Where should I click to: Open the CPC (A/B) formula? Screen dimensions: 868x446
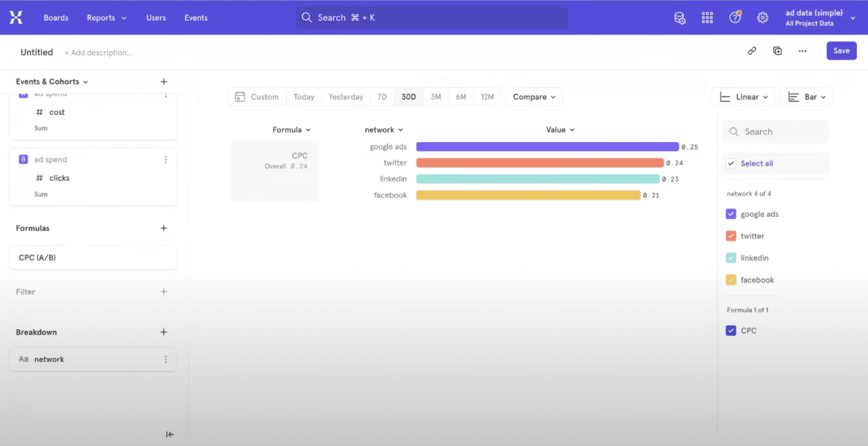click(x=93, y=258)
